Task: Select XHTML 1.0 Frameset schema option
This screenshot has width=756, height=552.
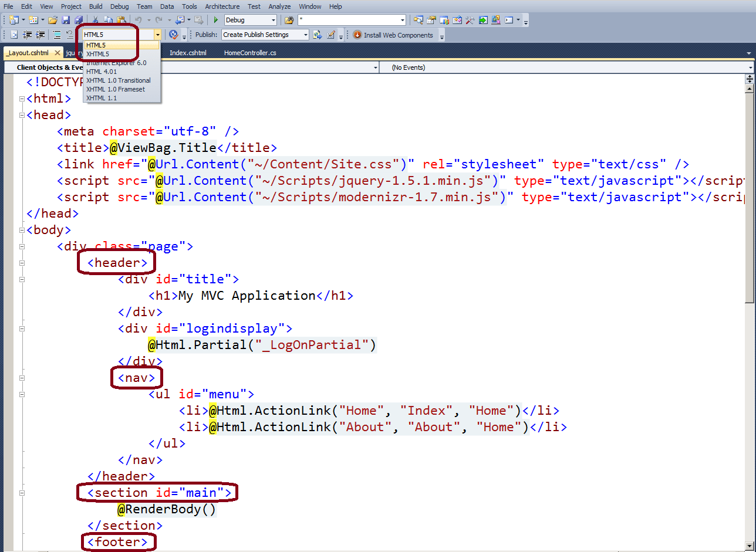Action: 121,89
